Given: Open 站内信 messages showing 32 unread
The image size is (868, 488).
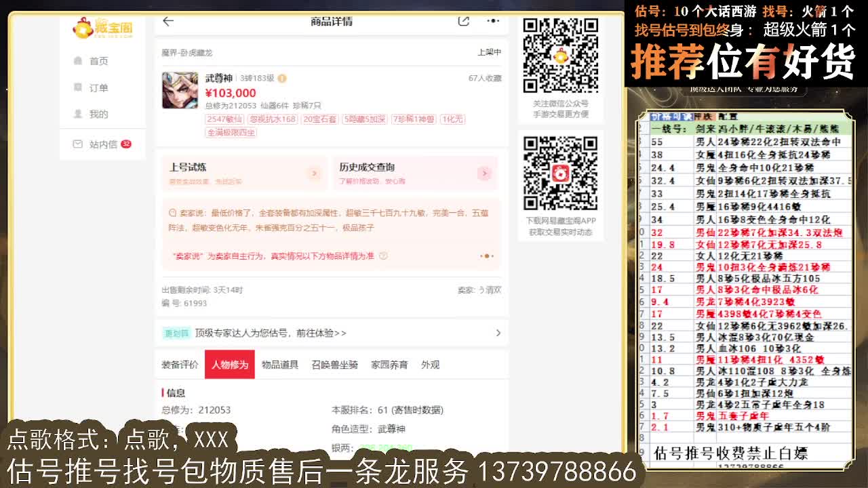Looking at the screenshot, I should click(x=102, y=143).
